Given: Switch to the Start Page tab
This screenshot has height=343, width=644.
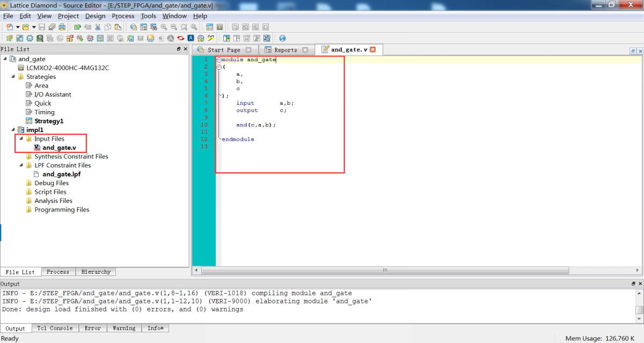Looking at the screenshot, I should (x=224, y=50).
